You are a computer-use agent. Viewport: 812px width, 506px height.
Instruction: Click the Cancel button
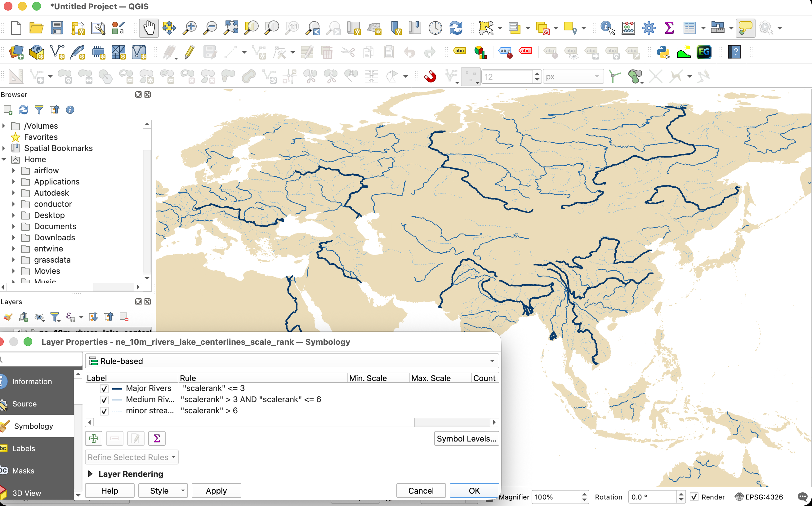point(421,490)
